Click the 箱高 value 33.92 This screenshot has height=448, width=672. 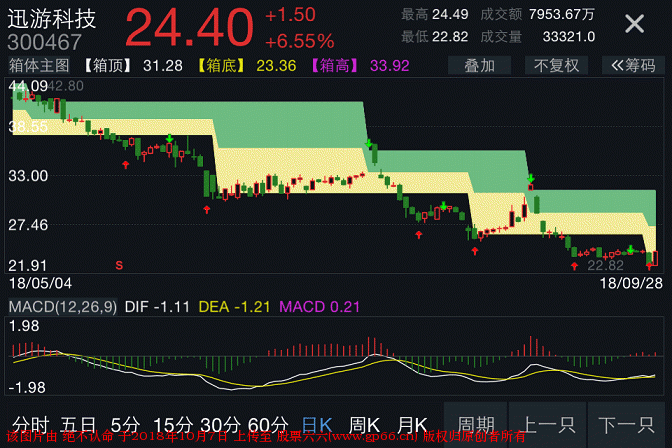[x=390, y=66]
